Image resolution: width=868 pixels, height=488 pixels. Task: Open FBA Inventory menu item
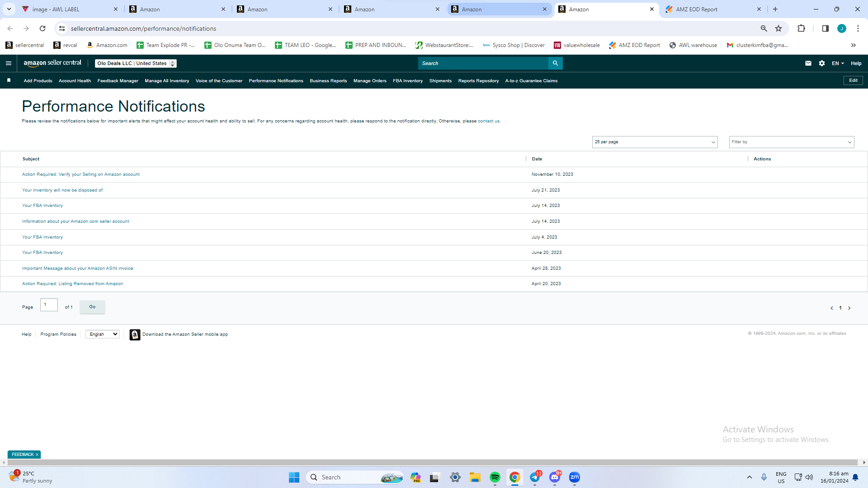tap(408, 81)
